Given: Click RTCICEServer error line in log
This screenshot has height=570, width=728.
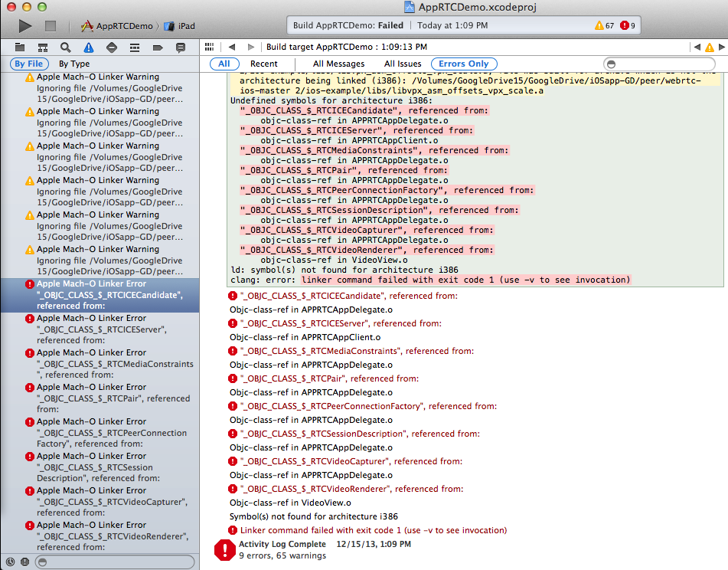Looking at the screenshot, I should click(x=335, y=323).
